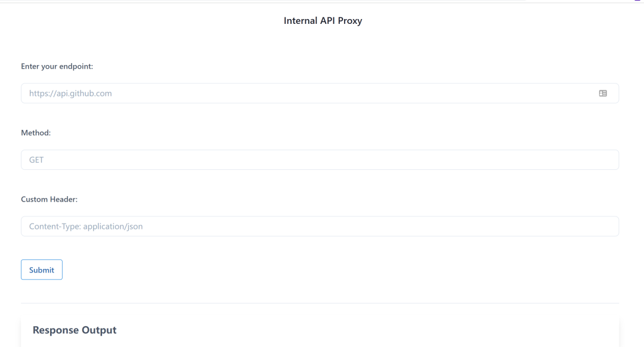
Task: Click the word 'Proxy' in the title
Action: [x=350, y=20]
